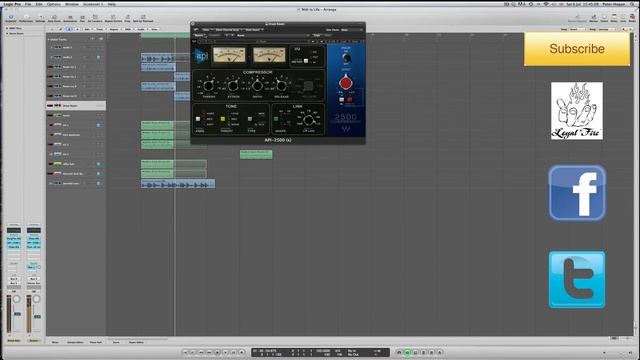
Task: Open the arrange Region local menu
Action: (x=114, y=29)
